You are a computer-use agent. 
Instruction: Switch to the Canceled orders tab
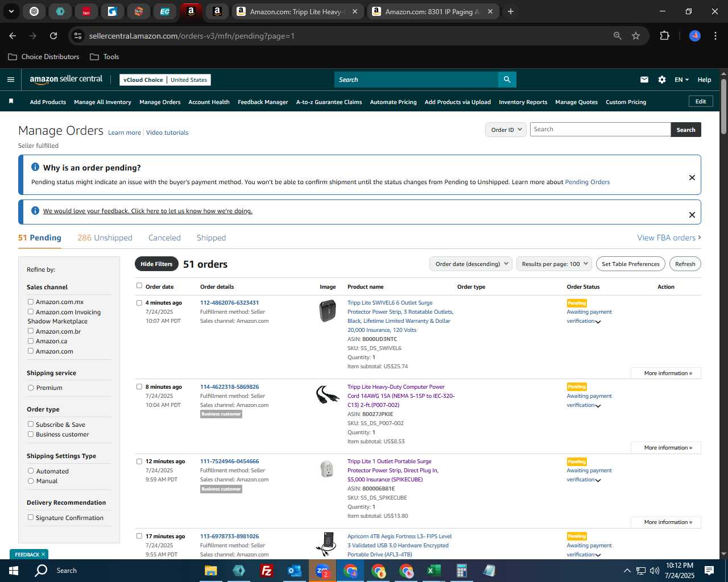164,238
